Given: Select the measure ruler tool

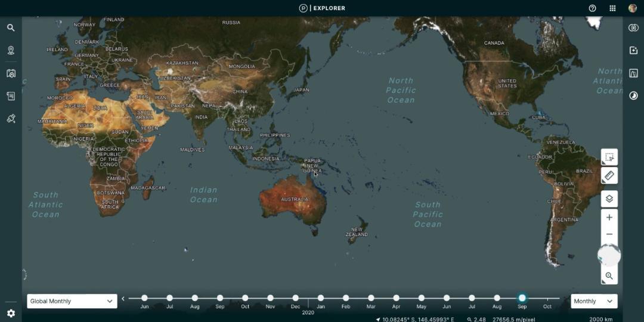Looking at the screenshot, I should point(609,176).
